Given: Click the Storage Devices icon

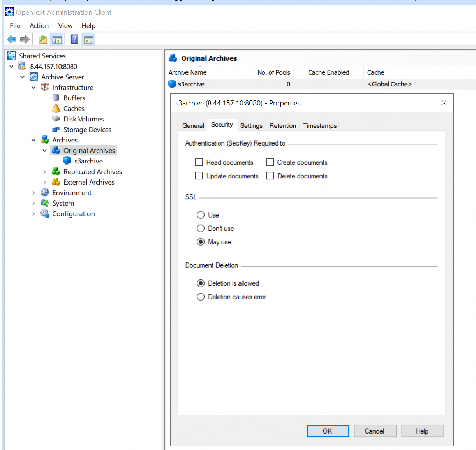Looking at the screenshot, I should pyautogui.click(x=56, y=129).
